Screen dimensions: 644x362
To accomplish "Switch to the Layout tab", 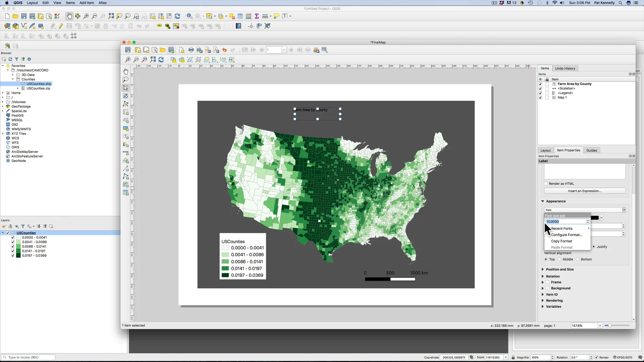I will (x=545, y=150).
